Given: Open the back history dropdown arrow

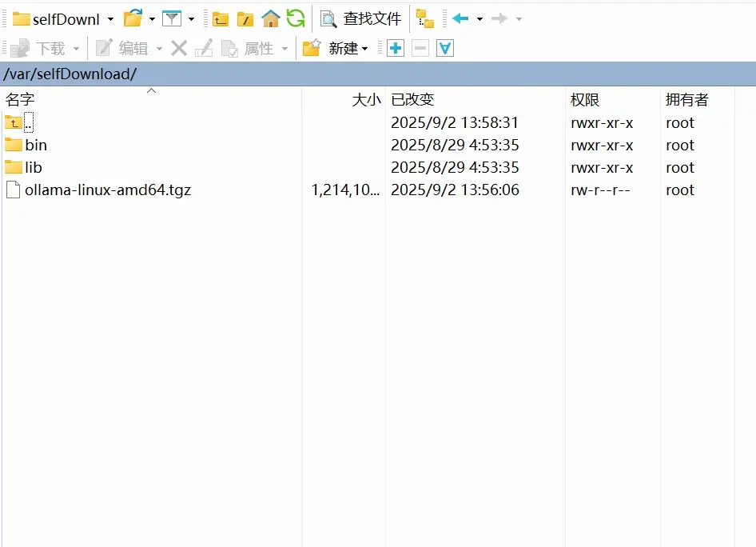Looking at the screenshot, I should point(479,19).
